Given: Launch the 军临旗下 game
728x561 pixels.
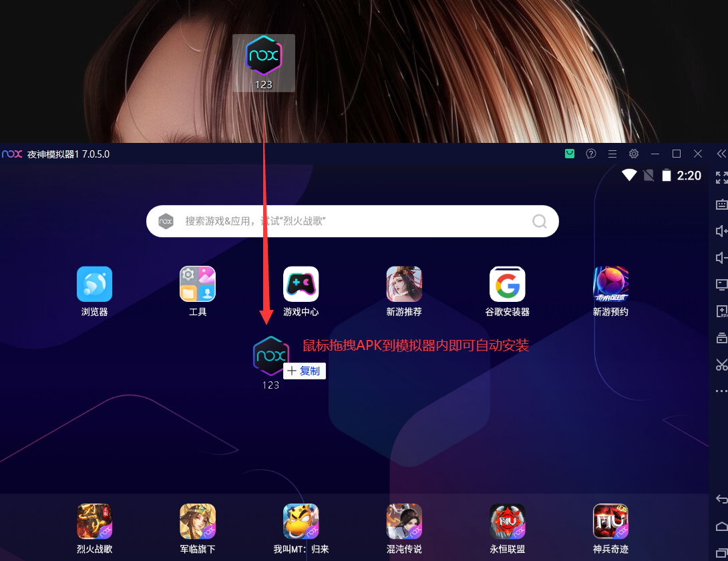Looking at the screenshot, I should [197, 521].
